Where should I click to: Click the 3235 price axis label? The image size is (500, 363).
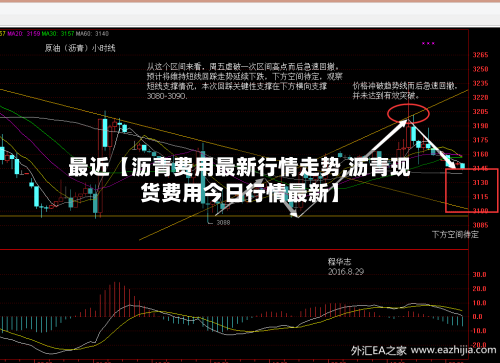coord(480,83)
